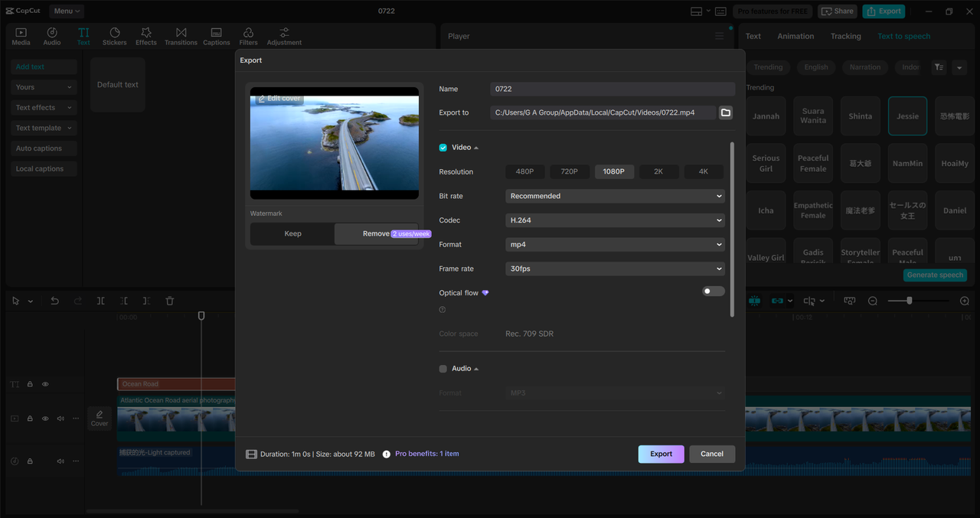Image resolution: width=980 pixels, height=518 pixels.
Task: Select 2K resolution
Action: (658, 171)
